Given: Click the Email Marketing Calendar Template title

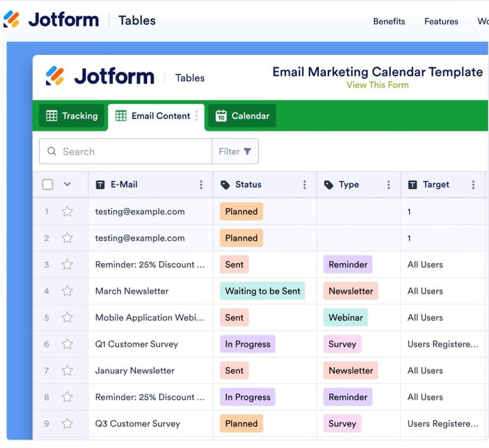Looking at the screenshot, I should pyautogui.click(x=378, y=72).
